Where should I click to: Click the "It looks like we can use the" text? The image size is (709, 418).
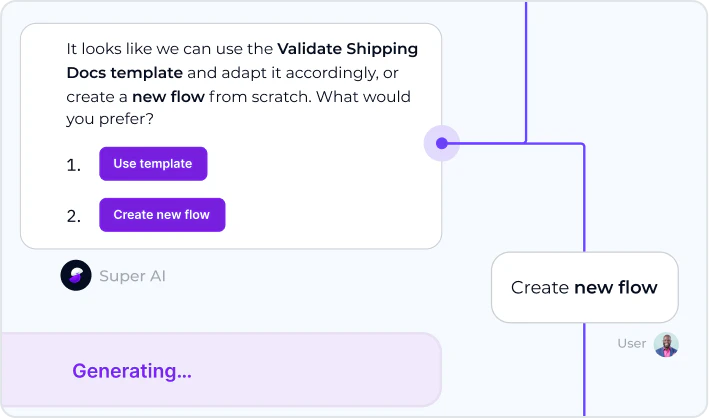(x=170, y=48)
